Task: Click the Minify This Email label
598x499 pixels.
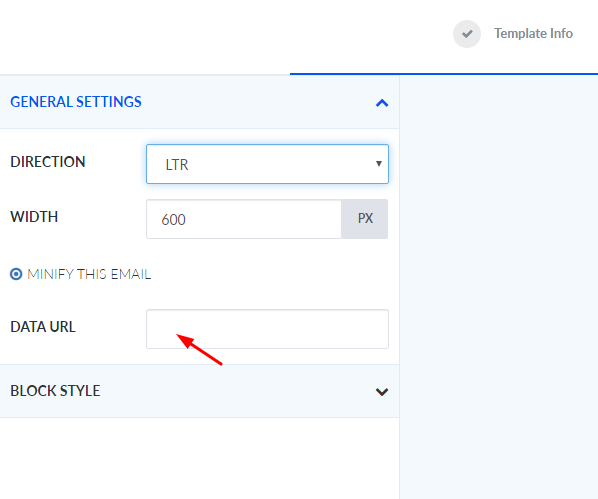Action: pos(89,274)
